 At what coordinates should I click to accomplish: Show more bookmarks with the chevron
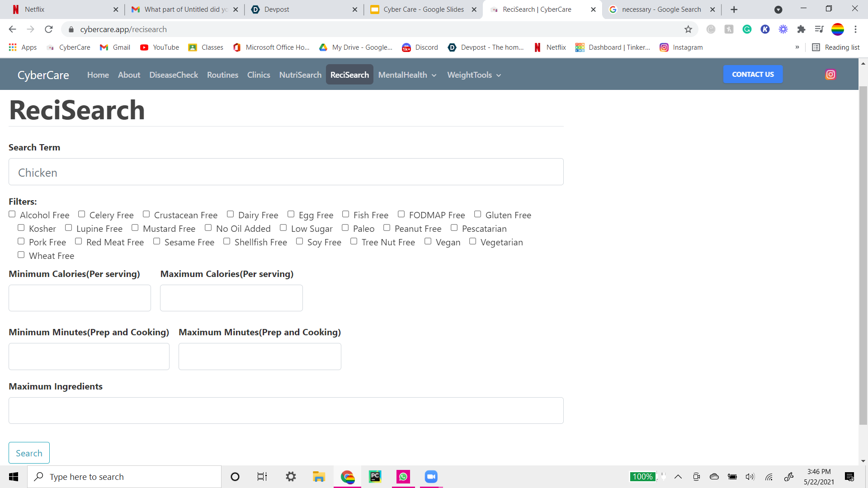click(797, 47)
